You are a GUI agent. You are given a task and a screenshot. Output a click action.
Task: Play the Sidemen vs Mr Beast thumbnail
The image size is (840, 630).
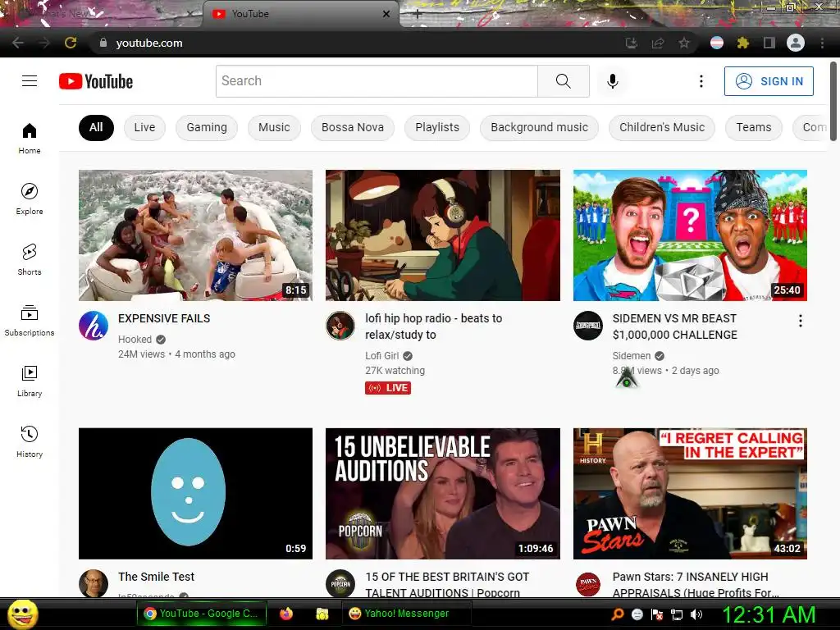tap(690, 235)
